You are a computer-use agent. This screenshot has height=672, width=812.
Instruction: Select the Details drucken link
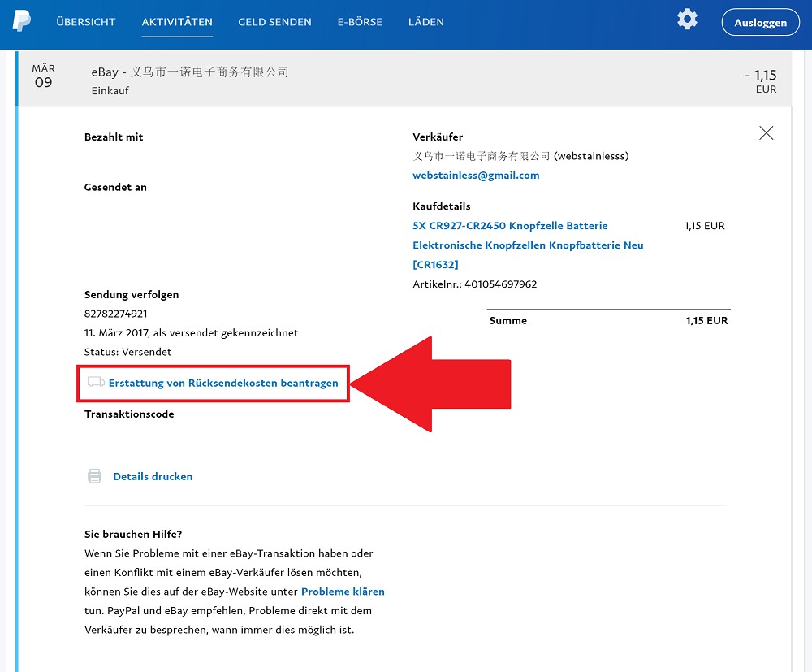(153, 476)
